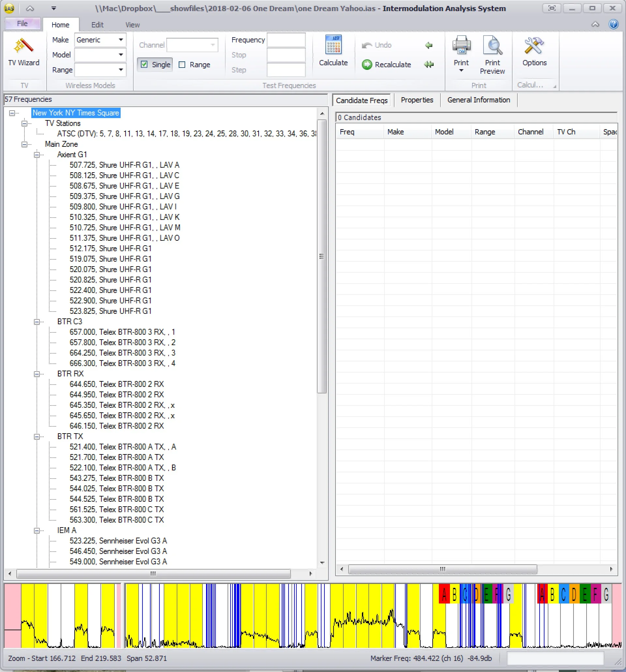
Task: Click the Frequency input field
Action: point(286,40)
